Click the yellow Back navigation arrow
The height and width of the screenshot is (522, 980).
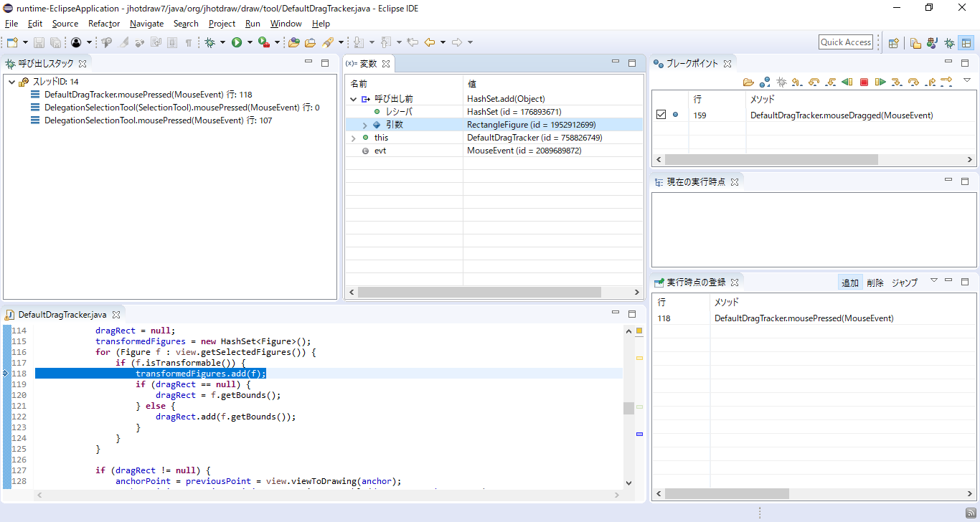pyautogui.click(x=430, y=42)
